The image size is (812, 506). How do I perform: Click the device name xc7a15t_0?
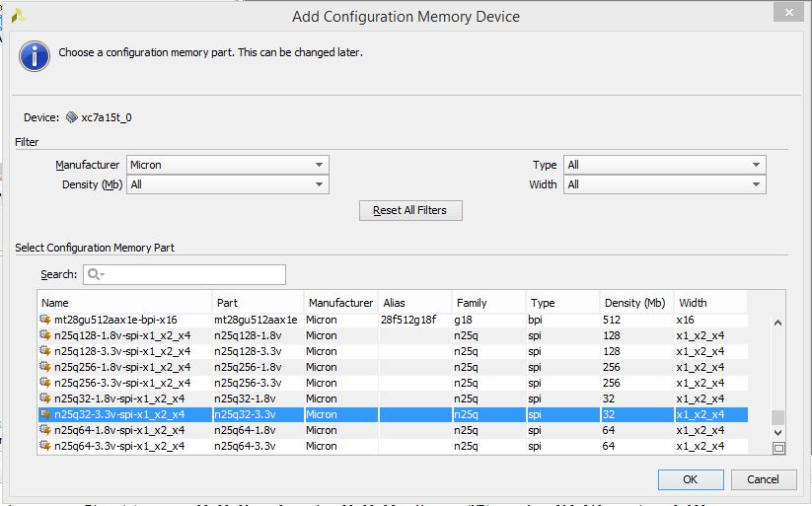[107, 117]
